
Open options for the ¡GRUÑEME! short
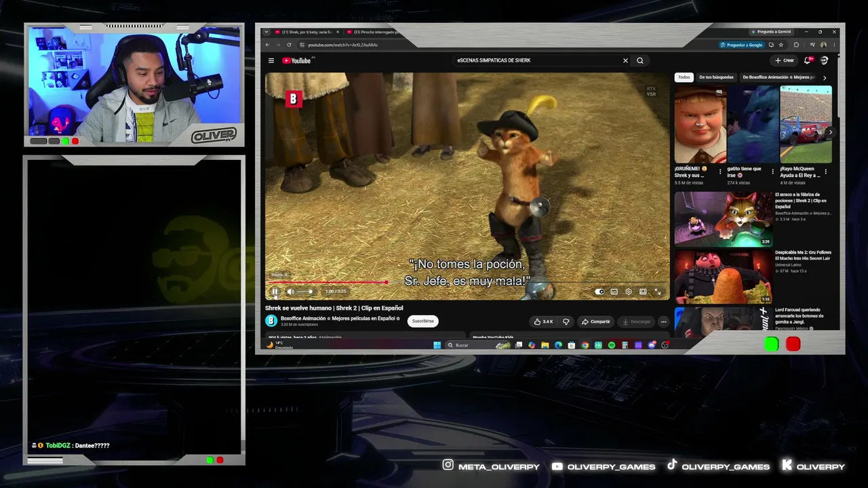pos(720,171)
